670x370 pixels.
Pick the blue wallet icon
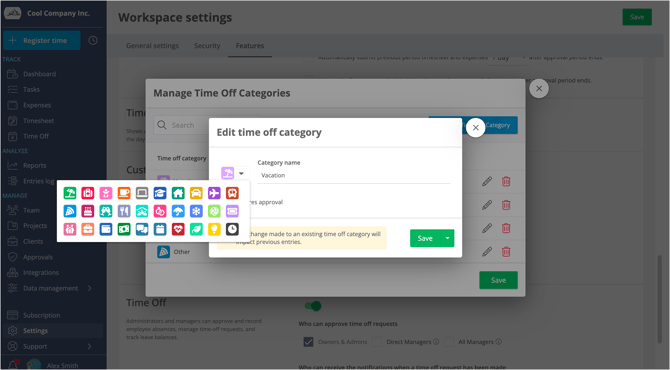pyautogui.click(x=106, y=229)
